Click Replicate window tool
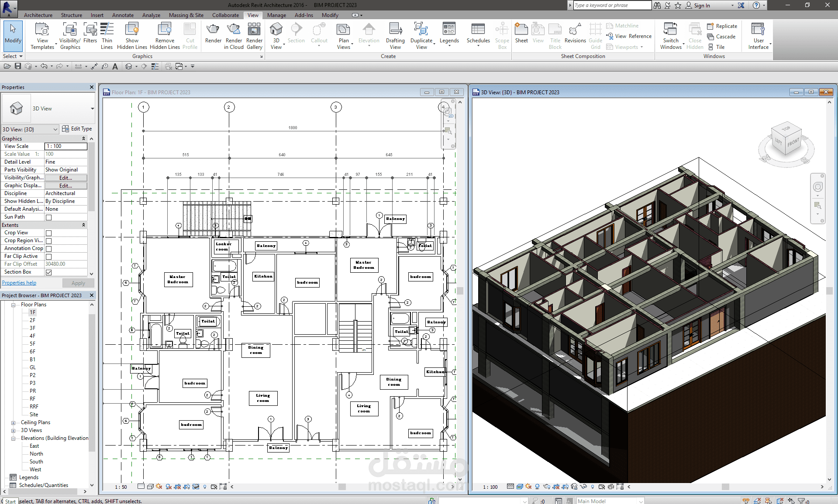The image size is (838, 504). point(722,26)
